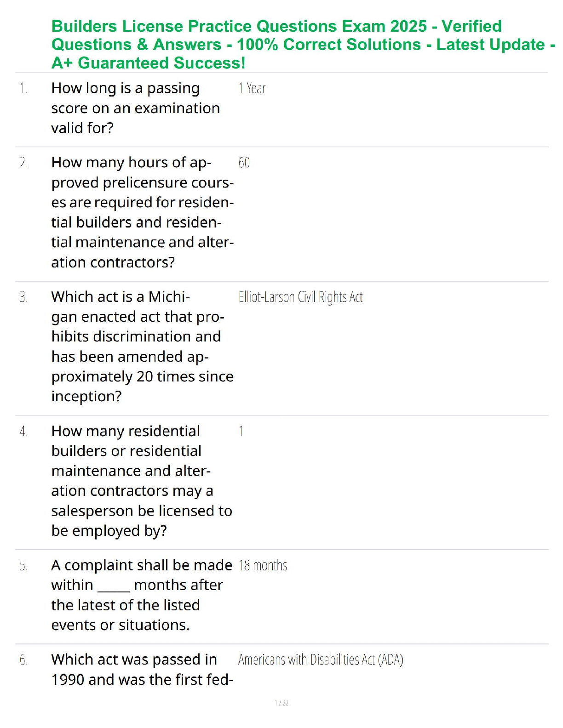Screen dimensions: 563x728
Task: Click question number 3 label
Action: coord(24,297)
